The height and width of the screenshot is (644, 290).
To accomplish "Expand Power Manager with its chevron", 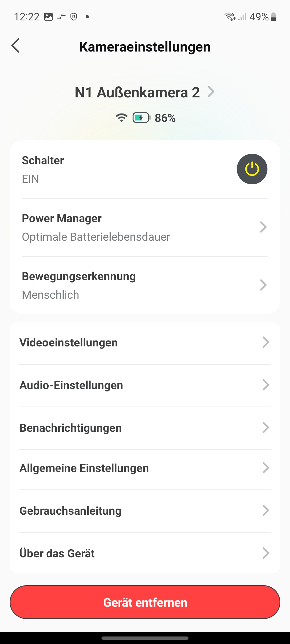I will tap(263, 227).
